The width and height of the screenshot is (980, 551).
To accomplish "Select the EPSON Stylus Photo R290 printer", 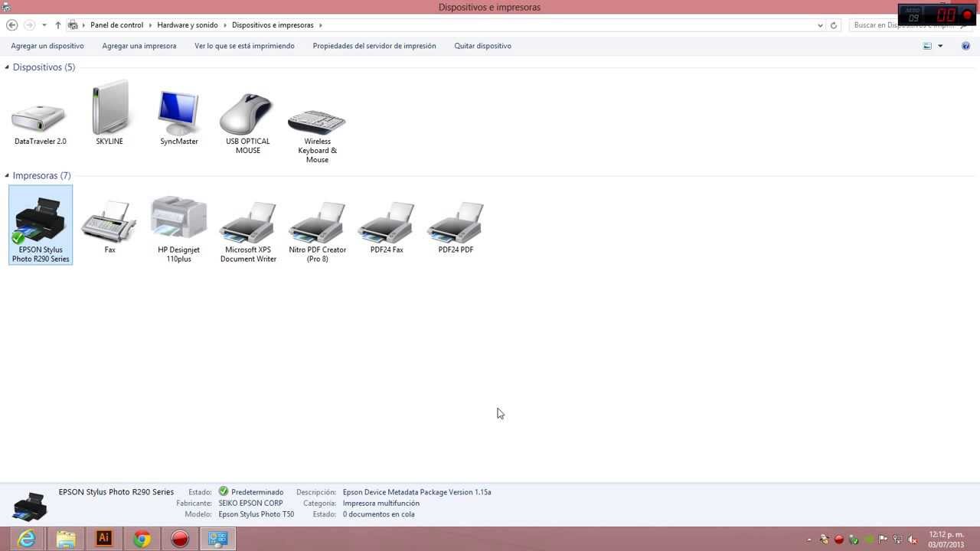I will click(x=41, y=225).
